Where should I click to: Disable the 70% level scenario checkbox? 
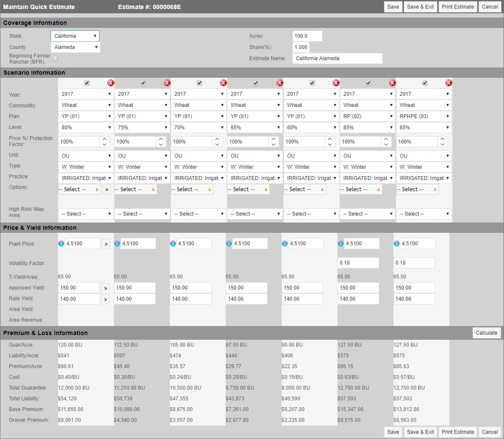[200, 83]
